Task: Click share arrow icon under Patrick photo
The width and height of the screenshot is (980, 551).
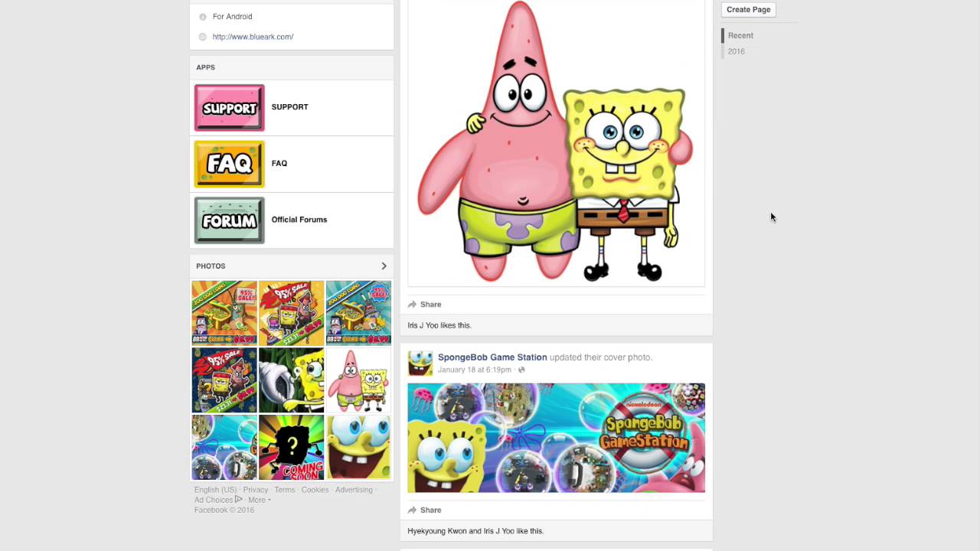Action: (x=412, y=305)
